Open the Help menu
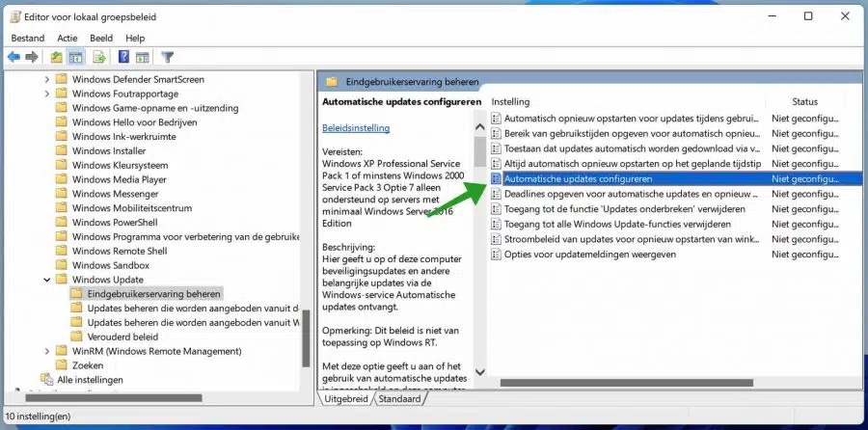 [x=135, y=39]
